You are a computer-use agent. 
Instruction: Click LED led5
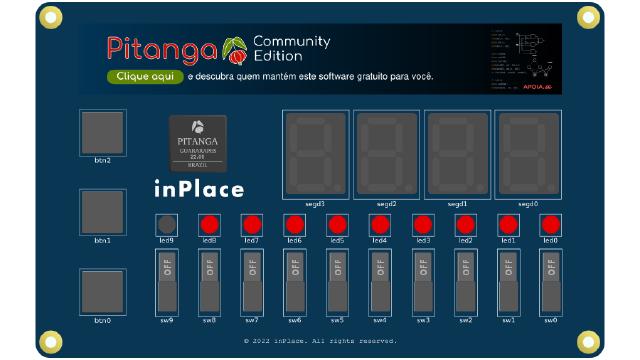click(x=337, y=225)
